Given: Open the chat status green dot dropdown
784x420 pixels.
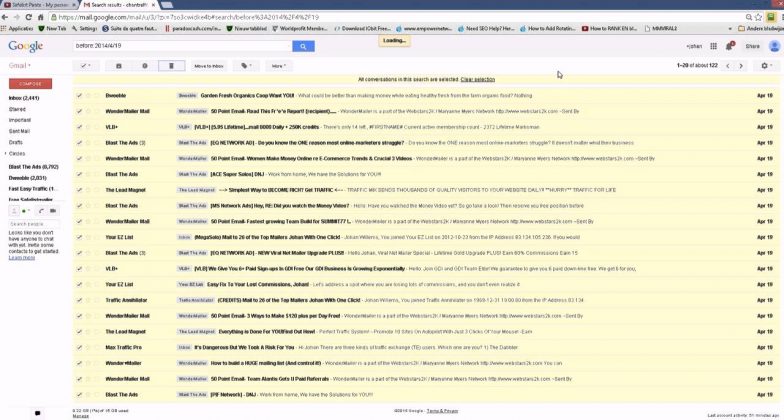Looking at the screenshot, I should click(x=26, y=211).
